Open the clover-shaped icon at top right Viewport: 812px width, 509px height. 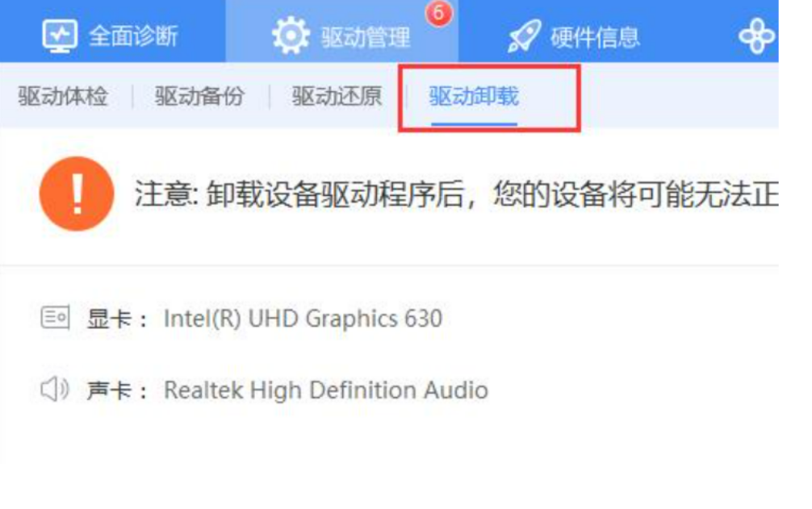(x=757, y=35)
